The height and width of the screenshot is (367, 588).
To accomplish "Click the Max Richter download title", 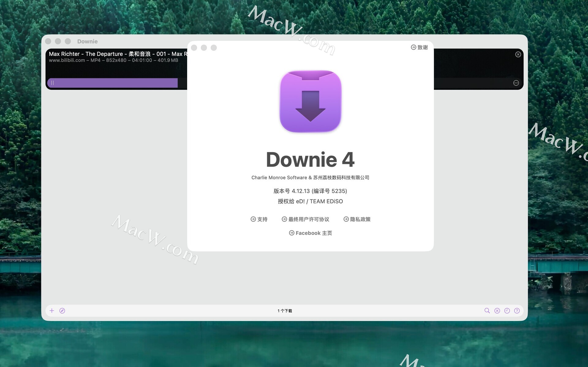I will click(118, 54).
